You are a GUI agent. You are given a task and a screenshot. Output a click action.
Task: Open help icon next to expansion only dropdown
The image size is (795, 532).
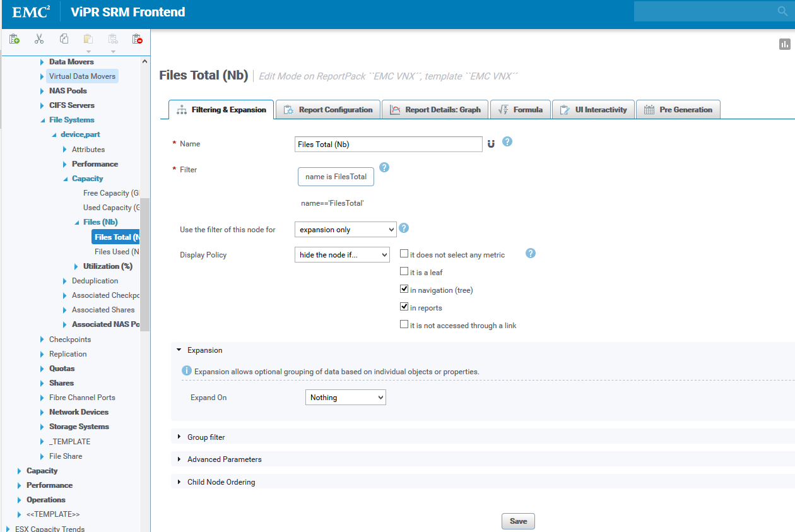pyautogui.click(x=404, y=228)
